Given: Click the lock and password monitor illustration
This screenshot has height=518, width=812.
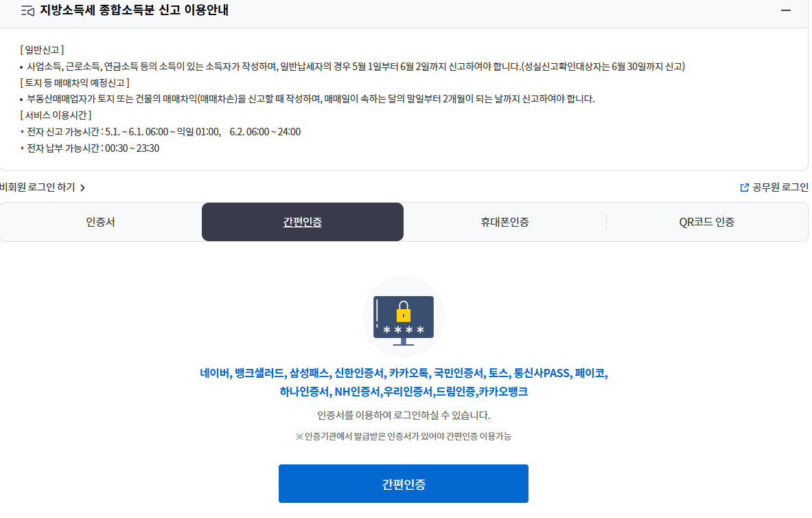Looking at the screenshot, I should coord(404,317).
